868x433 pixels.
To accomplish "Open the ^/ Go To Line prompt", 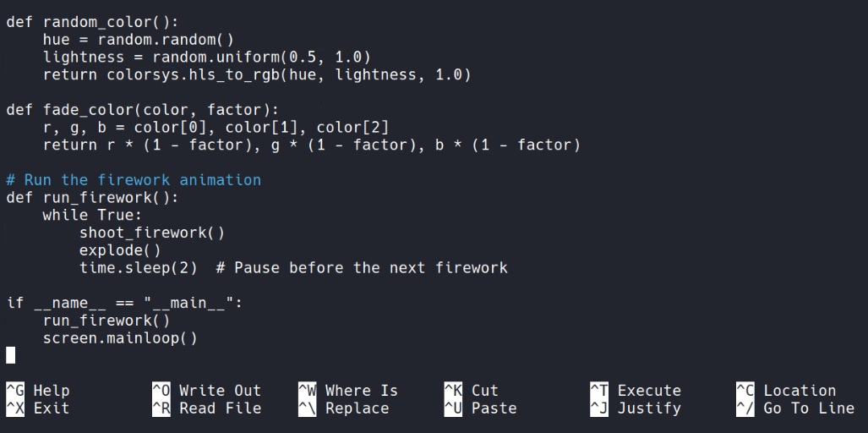I will (794, 408).
